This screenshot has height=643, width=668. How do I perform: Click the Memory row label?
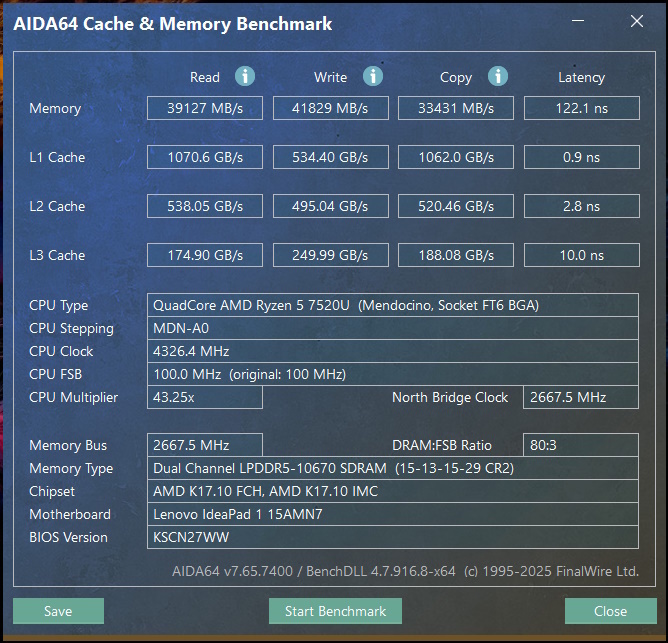55,109
